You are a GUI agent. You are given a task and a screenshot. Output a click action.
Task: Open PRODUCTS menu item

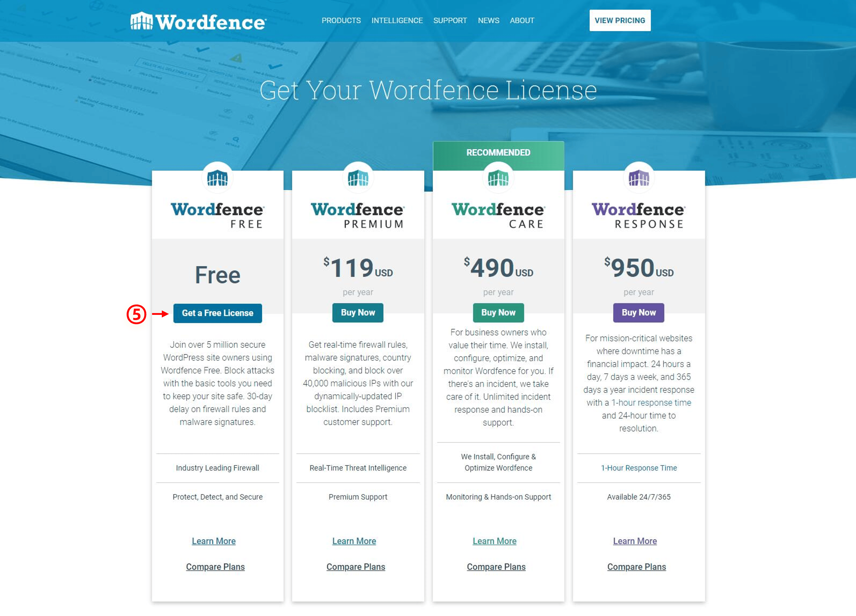coord(340,20)
